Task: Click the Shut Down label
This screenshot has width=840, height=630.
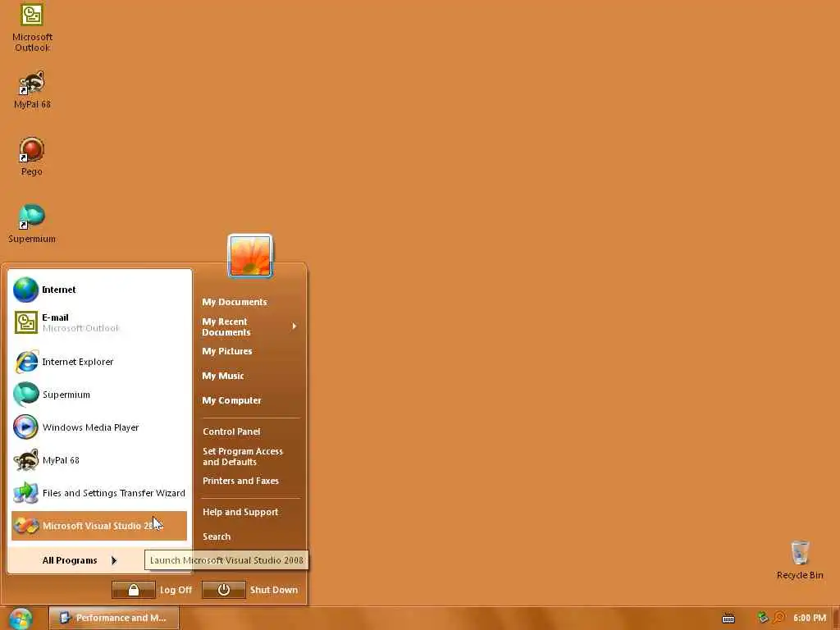Action: point(274,590)
